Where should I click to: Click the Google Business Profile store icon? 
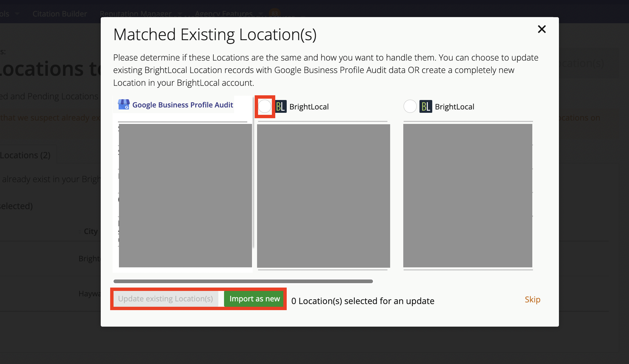click(124, 104)
